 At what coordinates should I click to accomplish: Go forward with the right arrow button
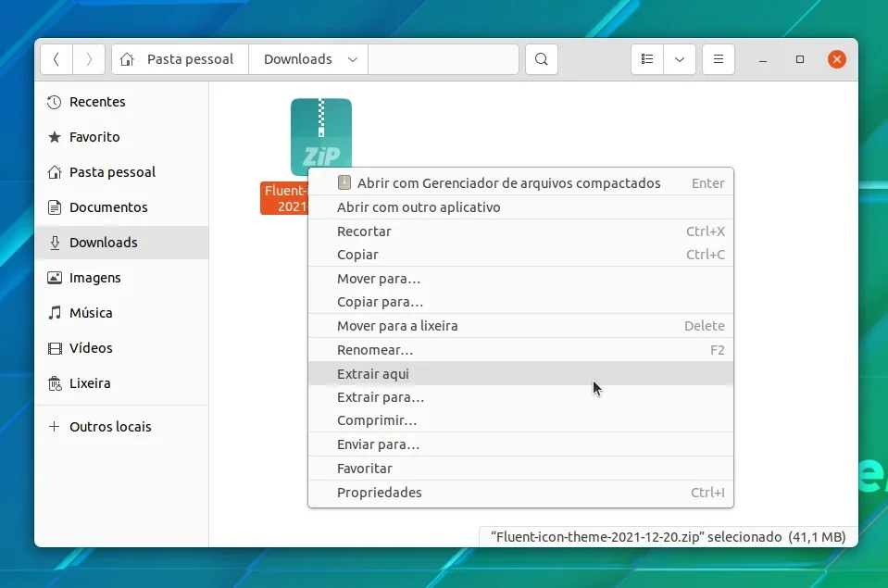click(x=89, y=59)
